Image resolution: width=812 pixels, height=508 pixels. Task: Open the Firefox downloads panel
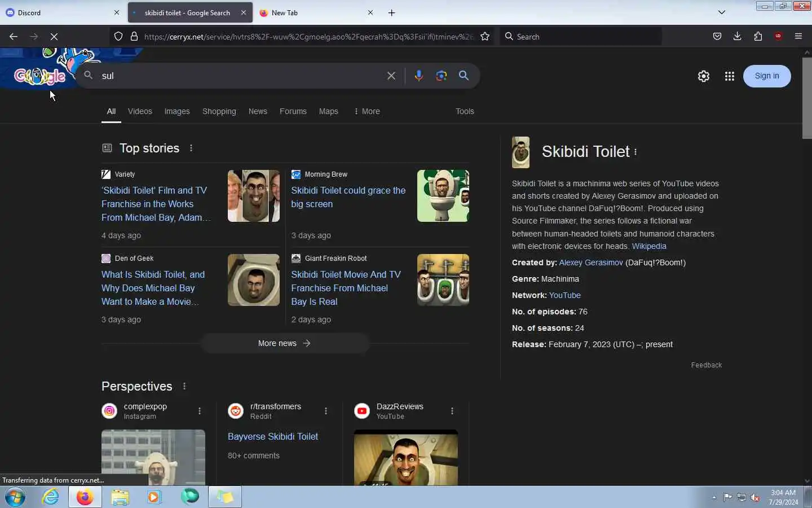coord(738,36)
